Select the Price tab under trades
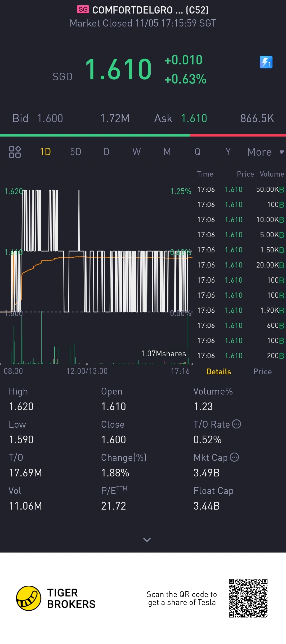 (x=262, y=372)
